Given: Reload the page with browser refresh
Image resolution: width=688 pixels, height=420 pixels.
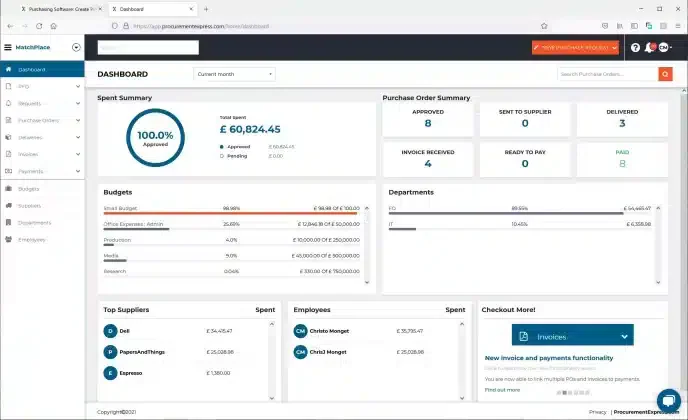Looking at the screenshot, I should pos(39,26).
